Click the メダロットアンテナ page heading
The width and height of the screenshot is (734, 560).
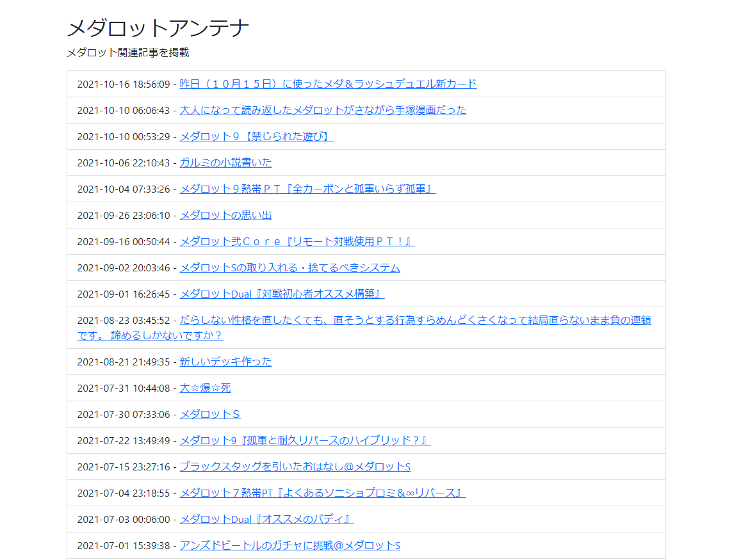coord(158,28)
